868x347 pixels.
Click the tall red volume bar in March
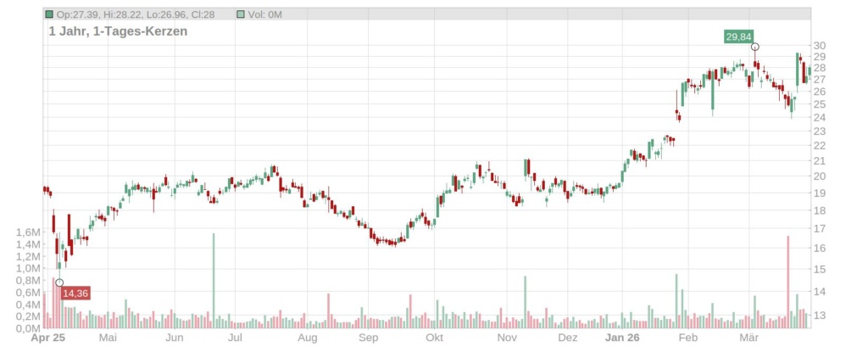[x=787, y=282]
